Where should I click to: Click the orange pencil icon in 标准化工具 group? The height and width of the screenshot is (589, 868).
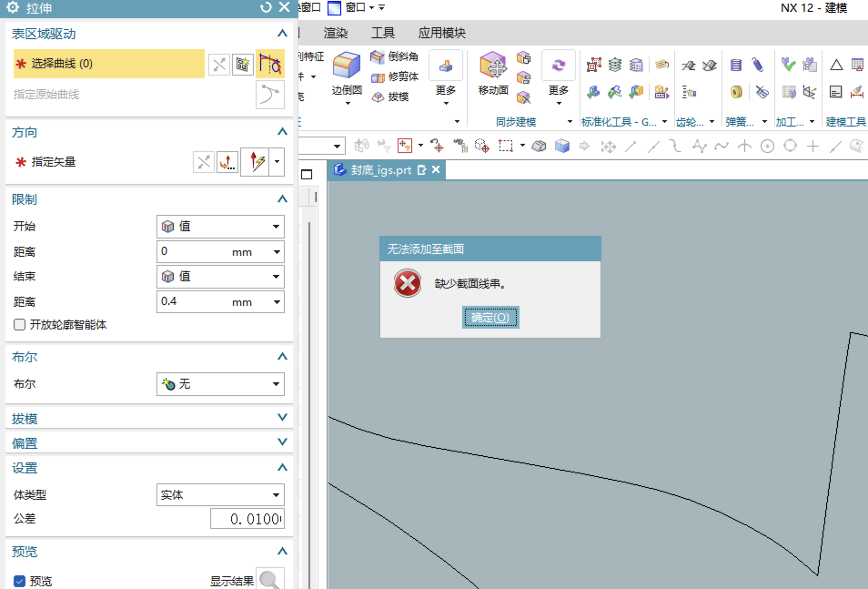[662, 65]
